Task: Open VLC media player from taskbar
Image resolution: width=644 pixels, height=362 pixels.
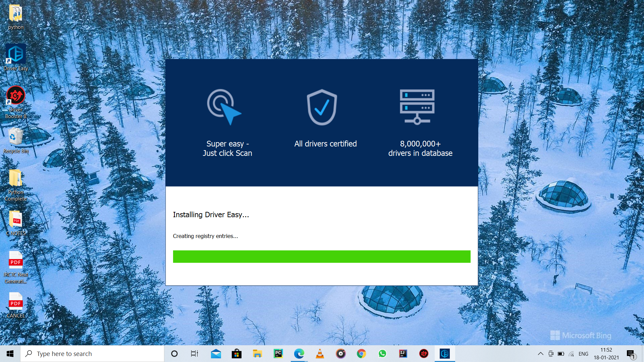Action: click(320, 354)
